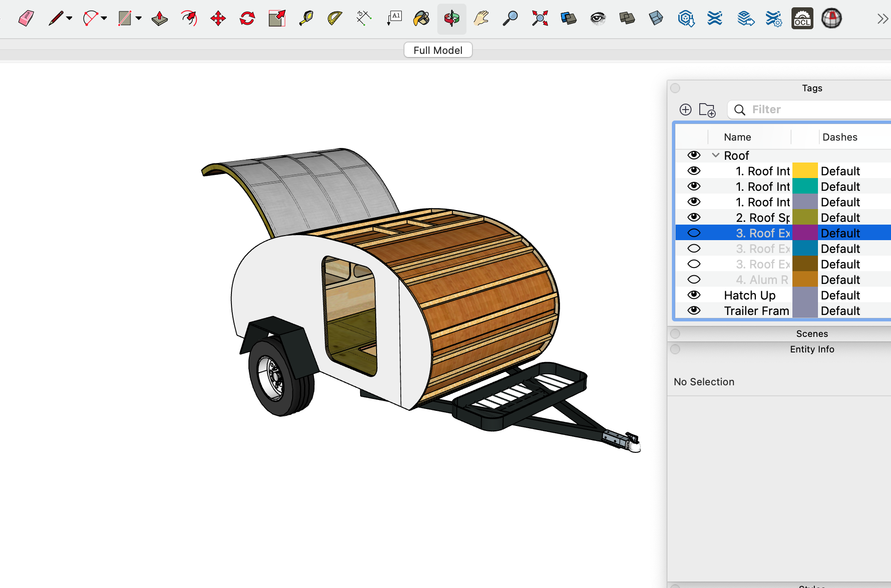Open the toolbar overflow chevron
Image resolution: width=891 pixels, height=588 pixels.
pos(882,18)
